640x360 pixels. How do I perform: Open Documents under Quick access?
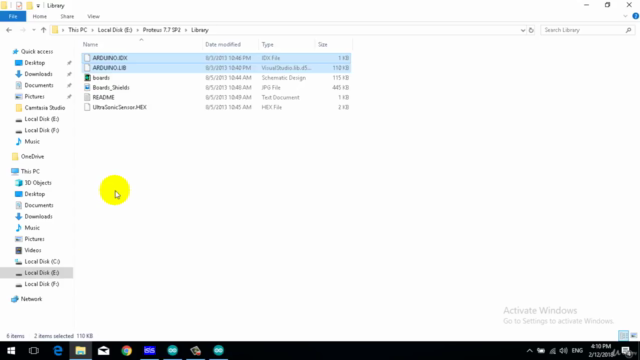coord(39,85)
